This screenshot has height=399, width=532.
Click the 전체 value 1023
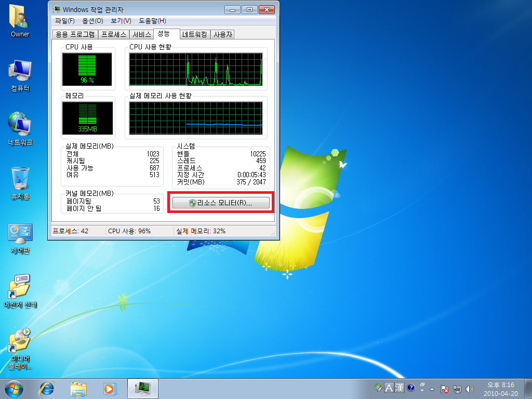[153, 154]
